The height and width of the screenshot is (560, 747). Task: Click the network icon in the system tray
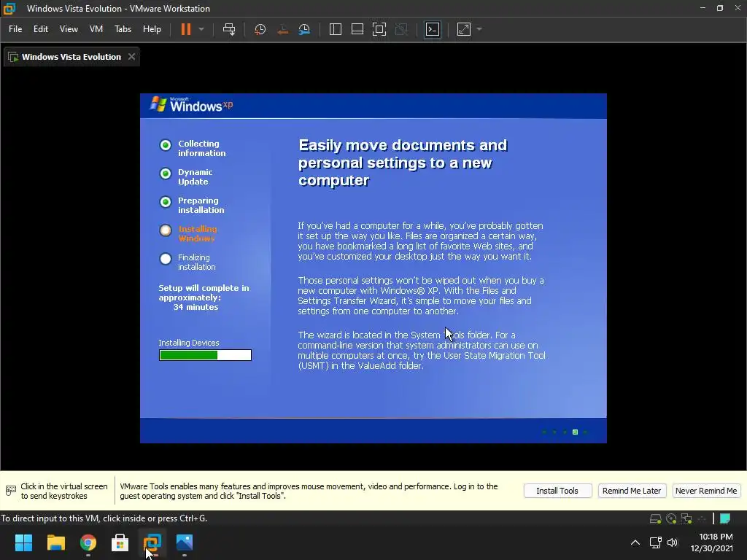pos(656,542)
